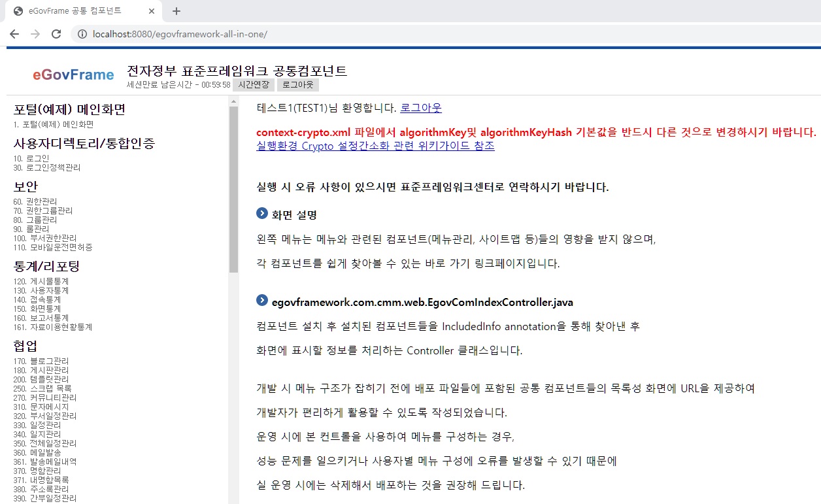Viewport: 821px width, 504px height.
Task: Click the blue arrow icon beside 화면 설명
Action: (x=262, y=213)
